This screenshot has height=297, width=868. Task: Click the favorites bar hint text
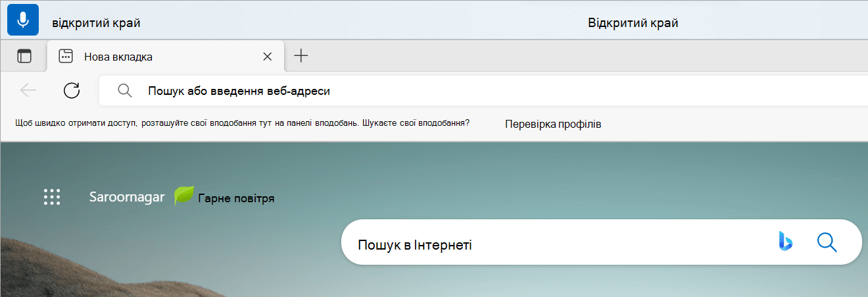pos(242,123)
